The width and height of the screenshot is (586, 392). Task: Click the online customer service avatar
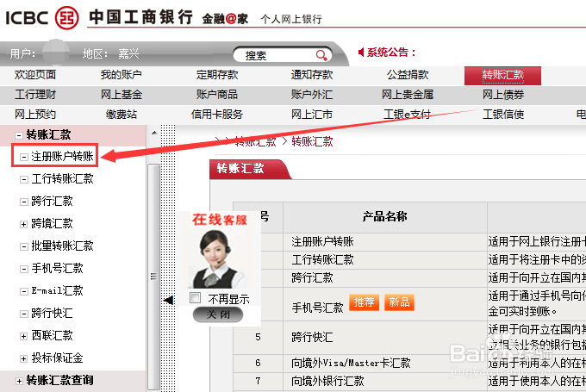[219, 258]
